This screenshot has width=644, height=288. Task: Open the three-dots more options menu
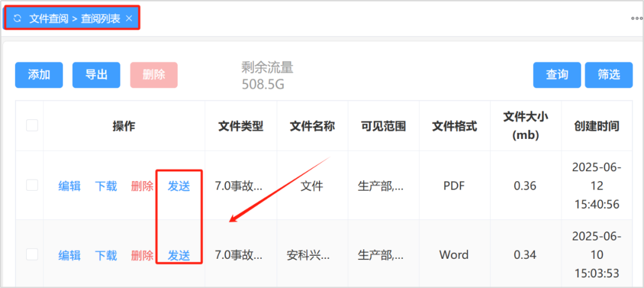[636, 18]
